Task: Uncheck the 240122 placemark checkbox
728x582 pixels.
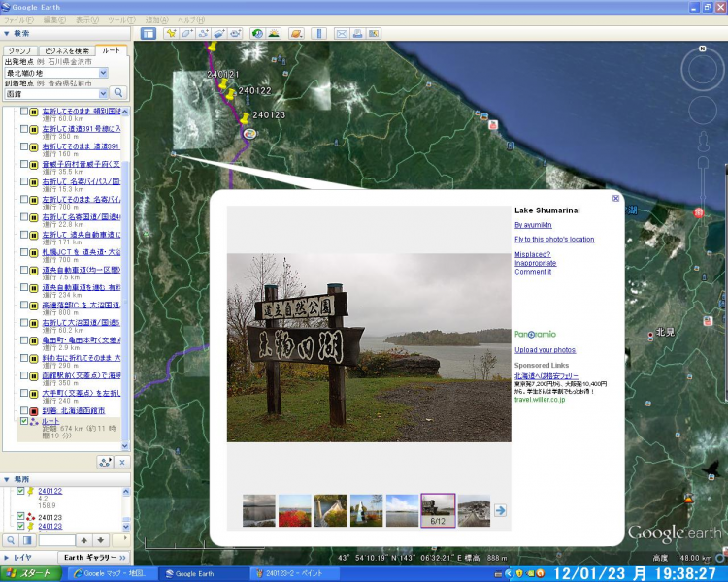Action: click(20, 491)
